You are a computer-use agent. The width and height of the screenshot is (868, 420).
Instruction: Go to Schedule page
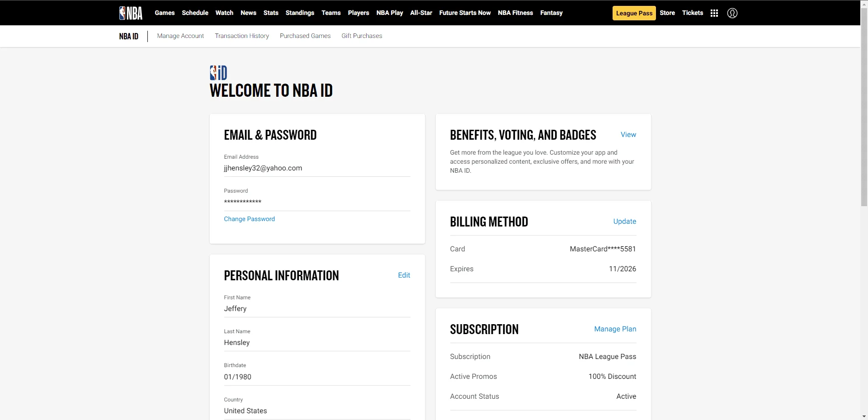195,13
